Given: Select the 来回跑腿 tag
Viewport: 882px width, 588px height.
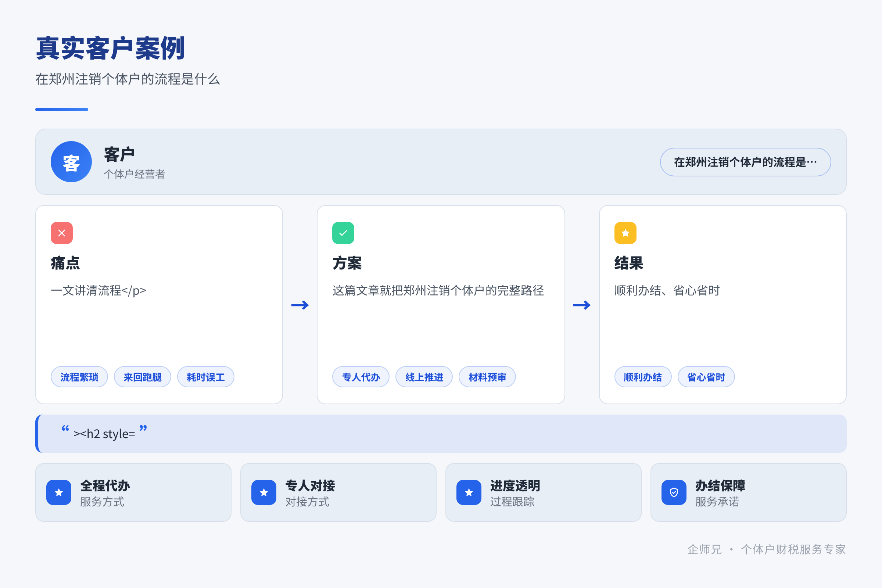Looking at the screenshot, I should click(x=143, y=377).
